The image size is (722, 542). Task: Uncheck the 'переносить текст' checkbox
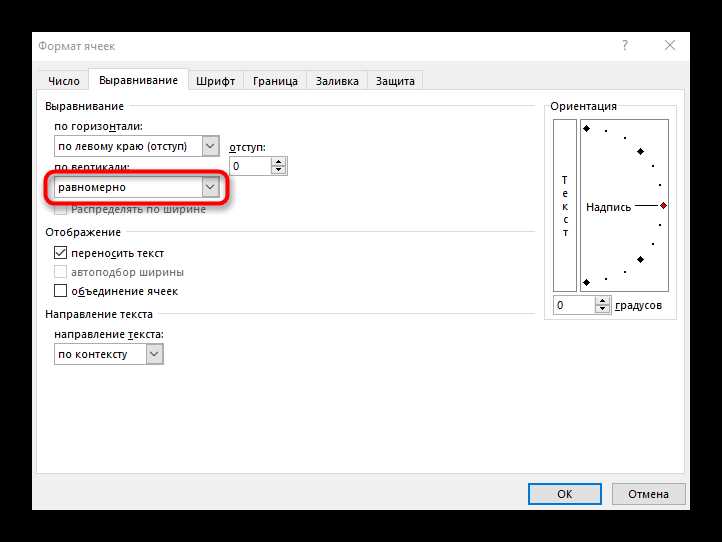(60, 253)
